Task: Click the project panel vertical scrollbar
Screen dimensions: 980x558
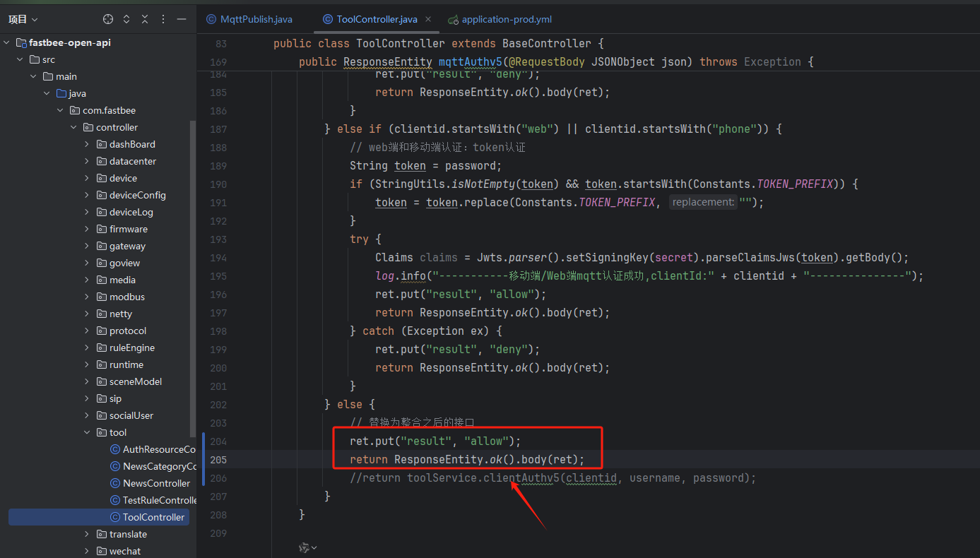Action: (x=194, y=278)
